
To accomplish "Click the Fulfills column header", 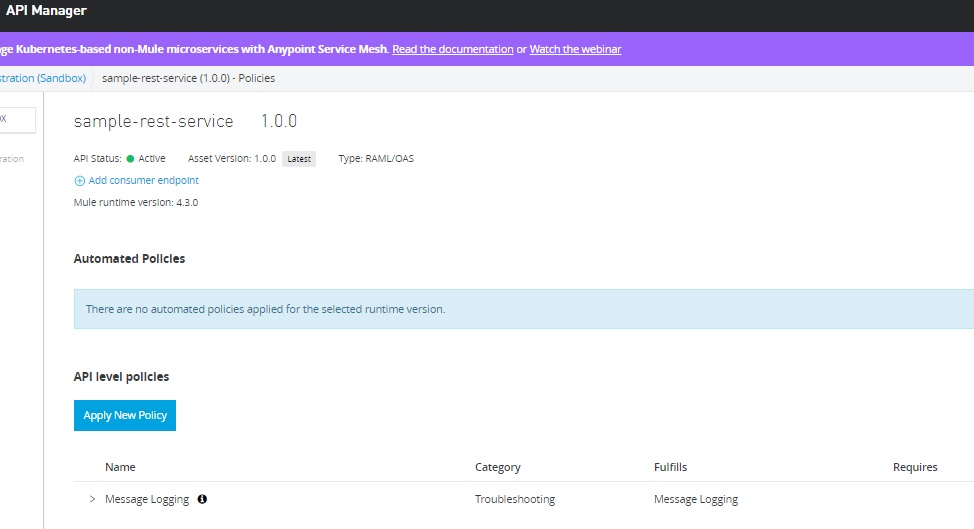I will [x=670, y=467].
